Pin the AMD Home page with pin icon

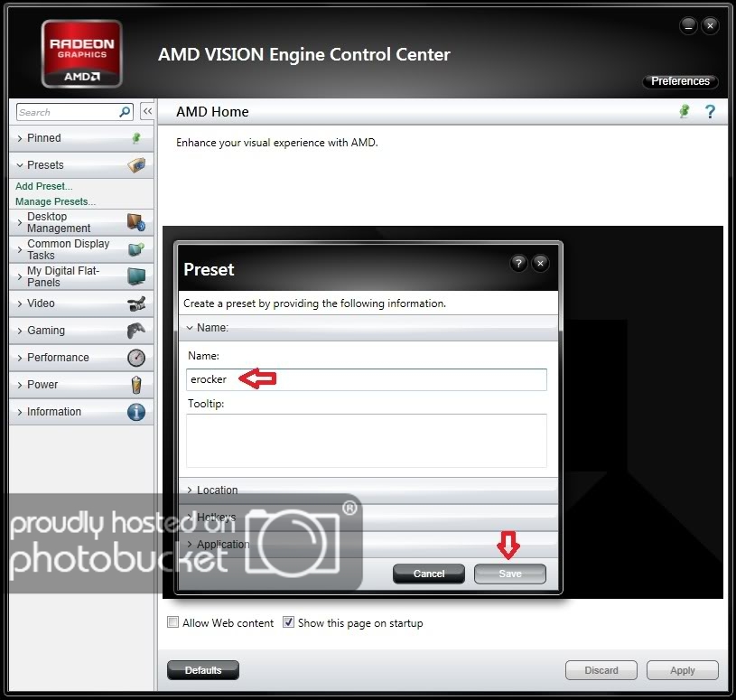pyautogui.click(x=685, y=111)
